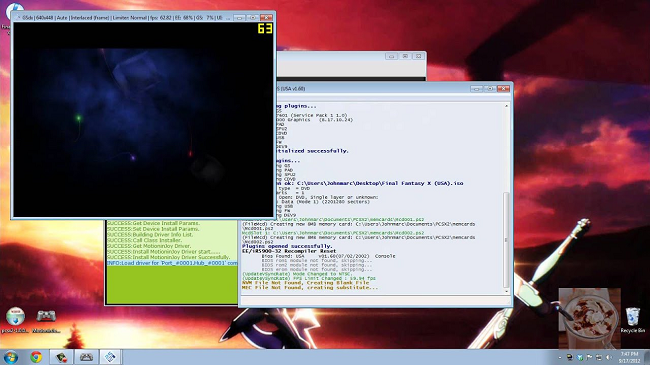Switch to the MotioninJoy gamepad taskbar window
Viewport: 650px width, 365px height.
(86, 357)
